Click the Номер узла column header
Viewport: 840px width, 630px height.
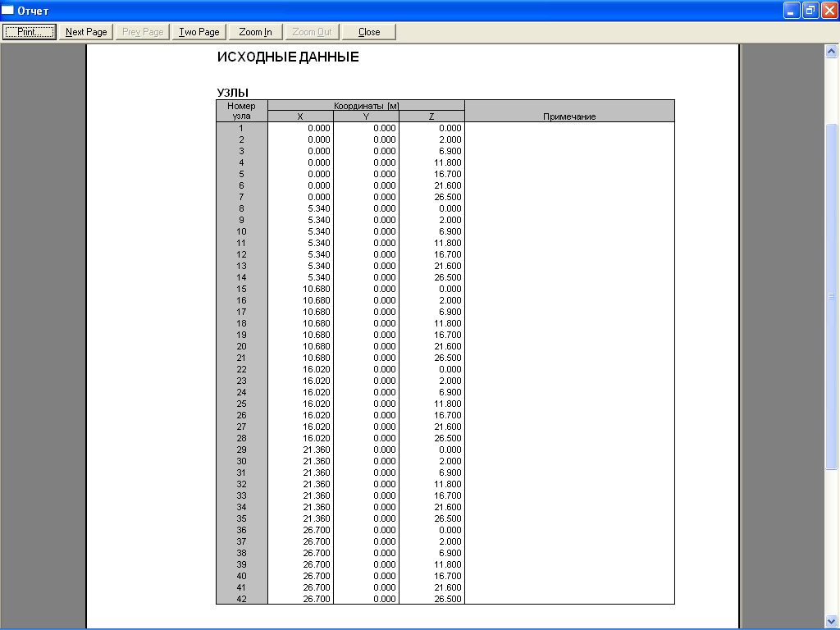pos(242,111)
